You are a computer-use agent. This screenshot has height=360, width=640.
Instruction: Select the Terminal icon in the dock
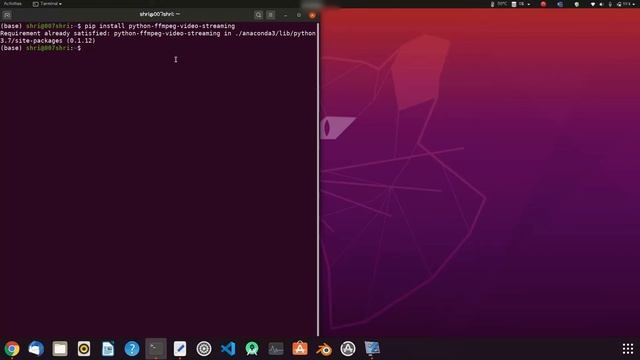[x=156, y=349]
